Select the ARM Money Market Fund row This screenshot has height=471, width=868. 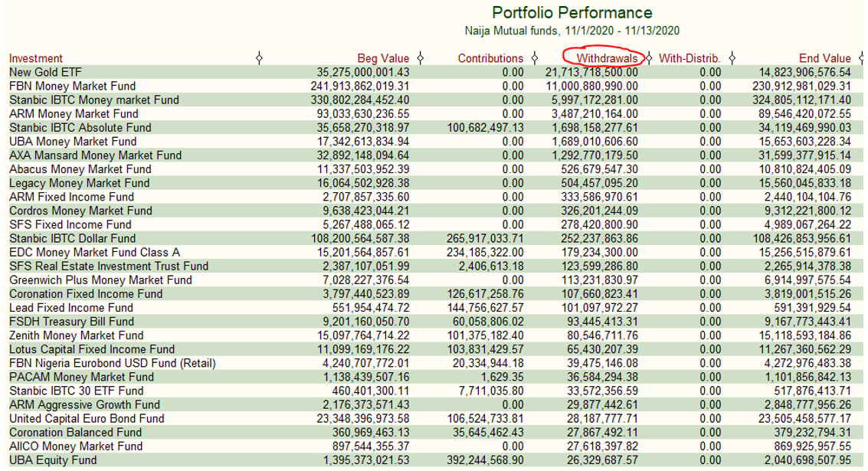(436, 113)
